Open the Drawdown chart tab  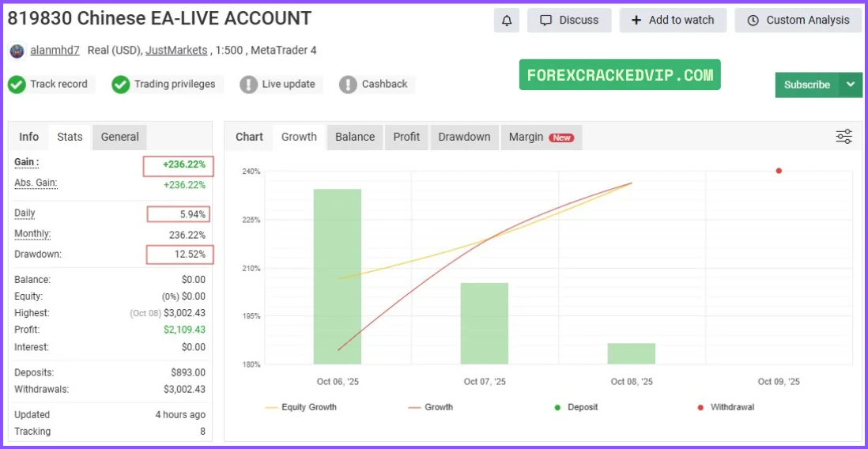pyautogui.click(x=464, y=137)
